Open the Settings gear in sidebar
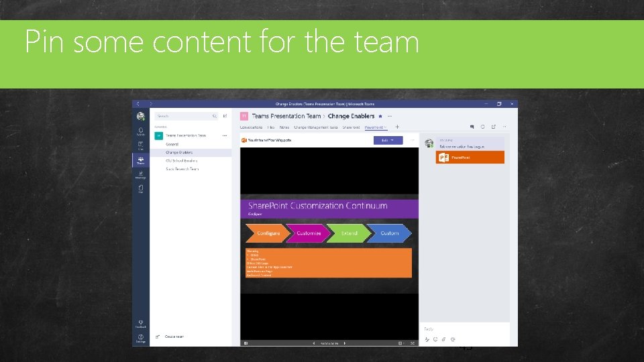The width and height of the screenshot is (644, 362). (x=140, y=339)
